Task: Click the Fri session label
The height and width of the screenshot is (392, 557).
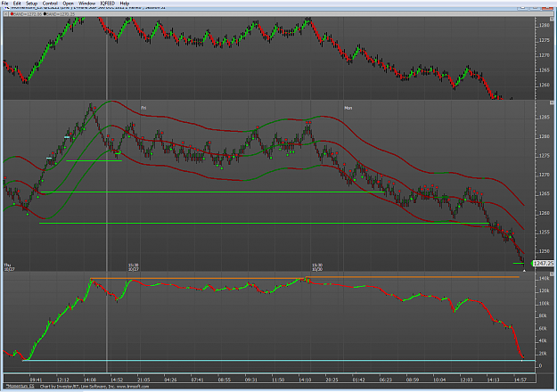Action: pos(143,108)
